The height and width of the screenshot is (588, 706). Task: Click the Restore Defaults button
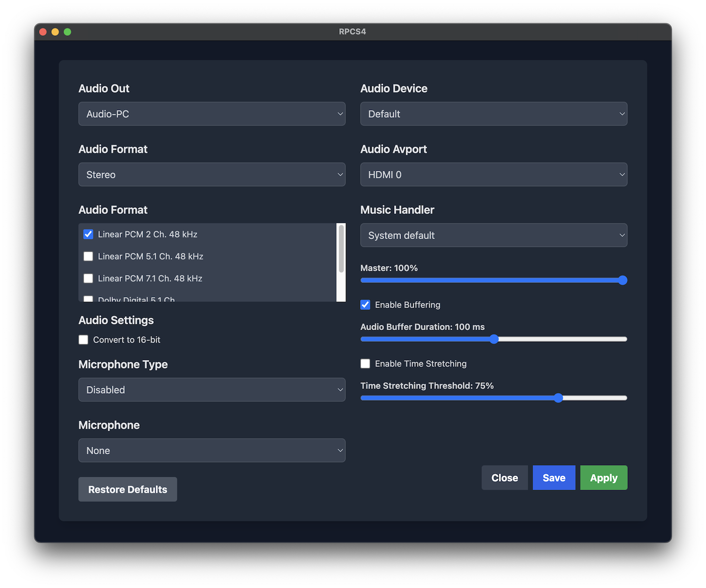(128, 489)
